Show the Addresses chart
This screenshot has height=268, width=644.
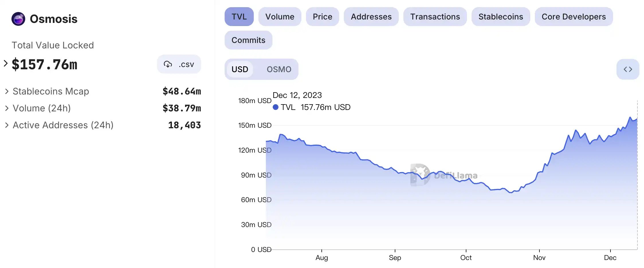coord(371,17)
